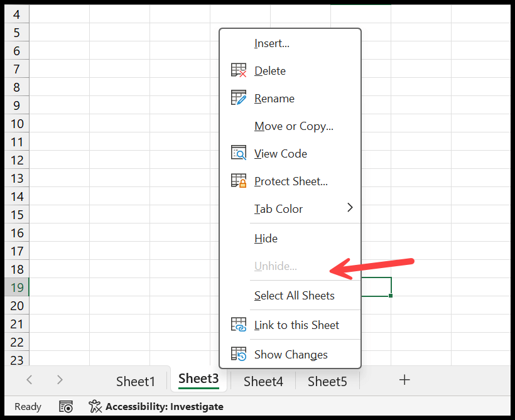This screenshot has height=420, width=515.
Task: Go to previous sheets with left arrow
Action: (30, 380)
